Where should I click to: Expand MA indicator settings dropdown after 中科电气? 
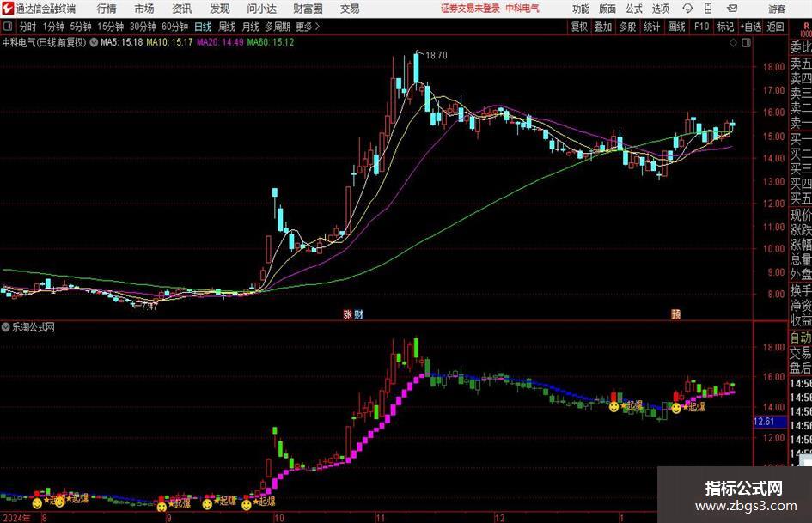(x=94, y=42)
